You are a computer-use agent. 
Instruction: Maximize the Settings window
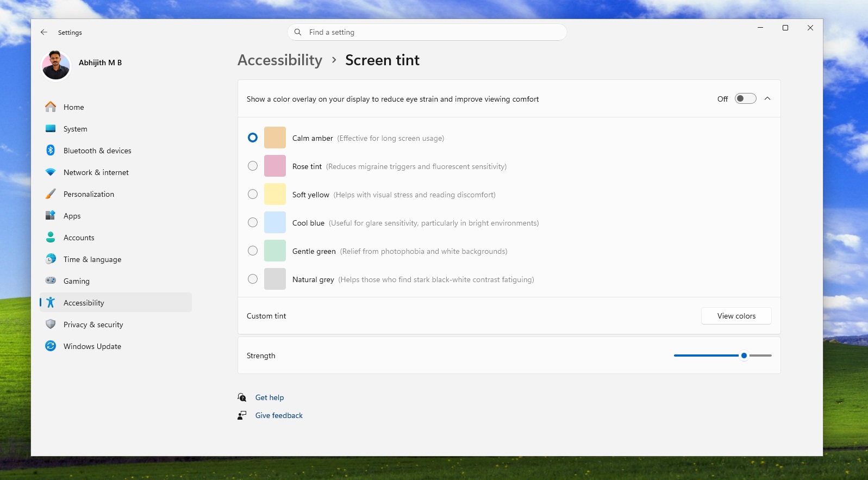pyautogui.click(x=785, y=28)
